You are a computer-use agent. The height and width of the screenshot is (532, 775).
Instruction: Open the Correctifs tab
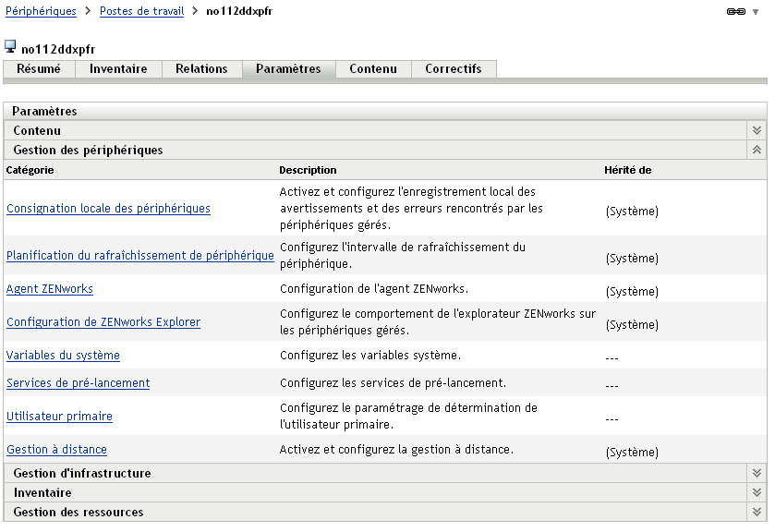(454, 69)
